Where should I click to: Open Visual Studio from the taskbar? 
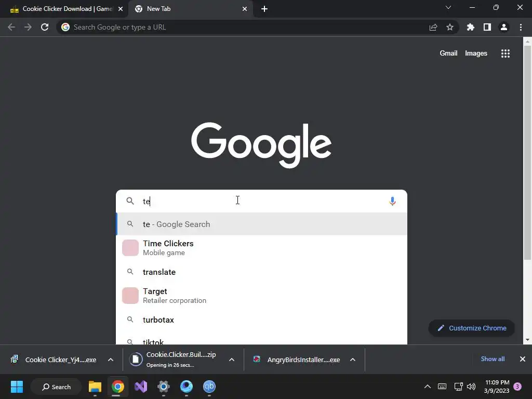tap(141, 387)
